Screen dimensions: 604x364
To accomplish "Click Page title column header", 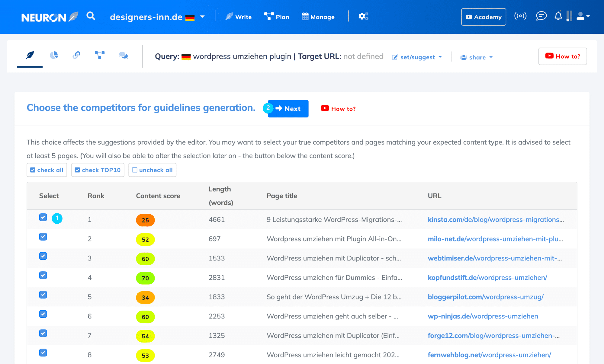I will coord(282,196).
